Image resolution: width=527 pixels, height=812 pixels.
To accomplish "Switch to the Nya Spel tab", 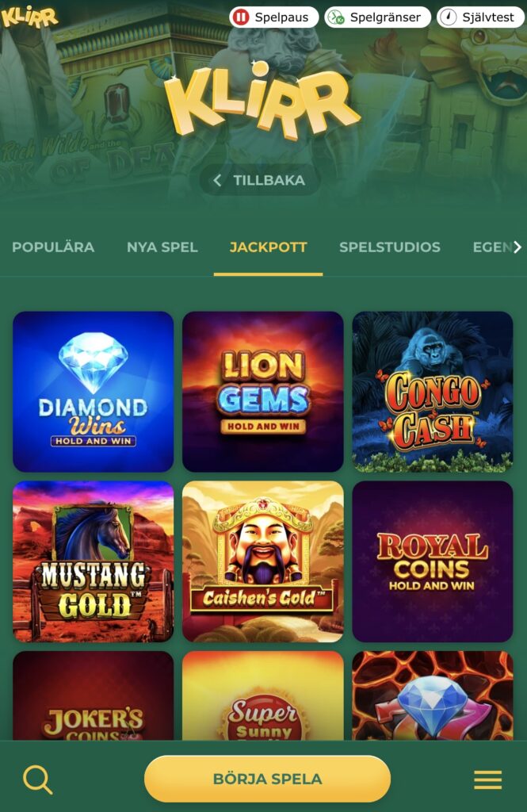I will tap(162, 247).
